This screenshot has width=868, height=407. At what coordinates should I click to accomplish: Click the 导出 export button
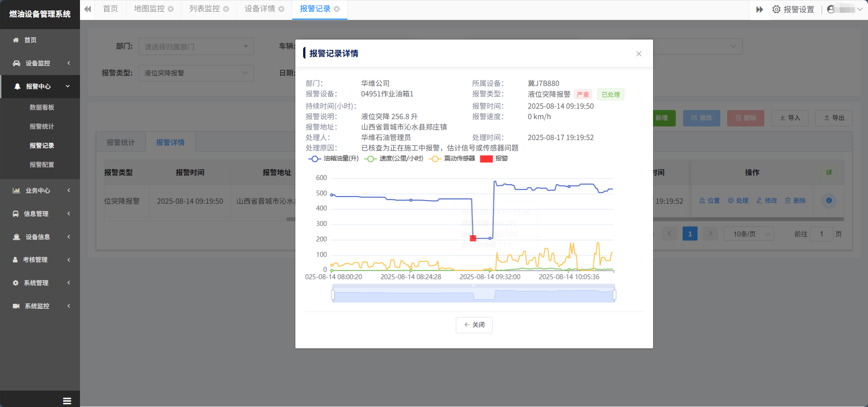pyautogui.click(x=833, y=118)
